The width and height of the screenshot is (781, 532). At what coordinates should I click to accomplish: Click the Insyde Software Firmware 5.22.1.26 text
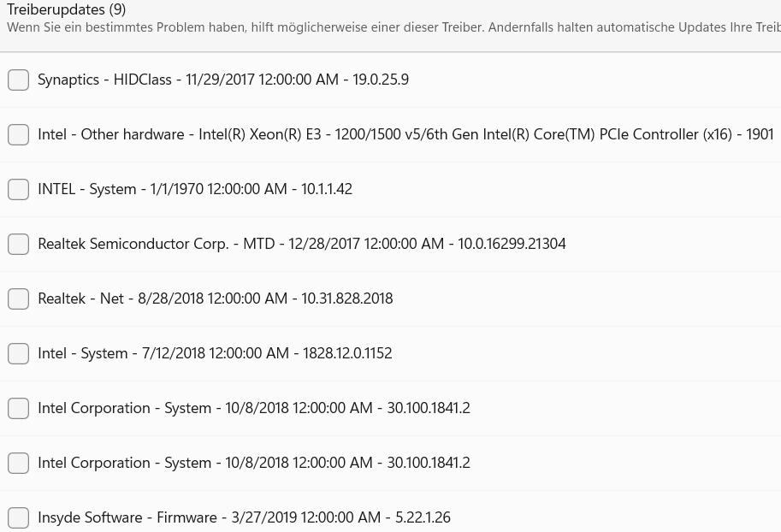(244, 517)
